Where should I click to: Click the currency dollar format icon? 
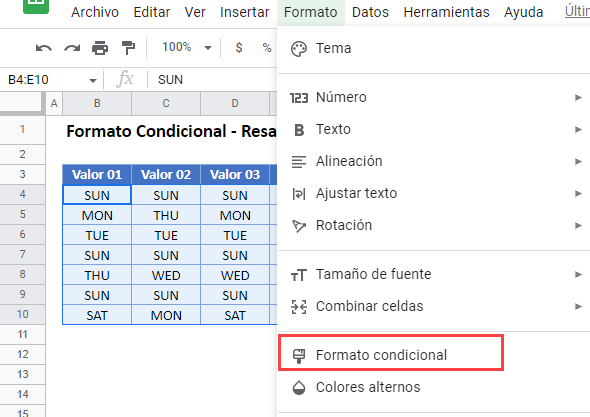tap(239, 47)
